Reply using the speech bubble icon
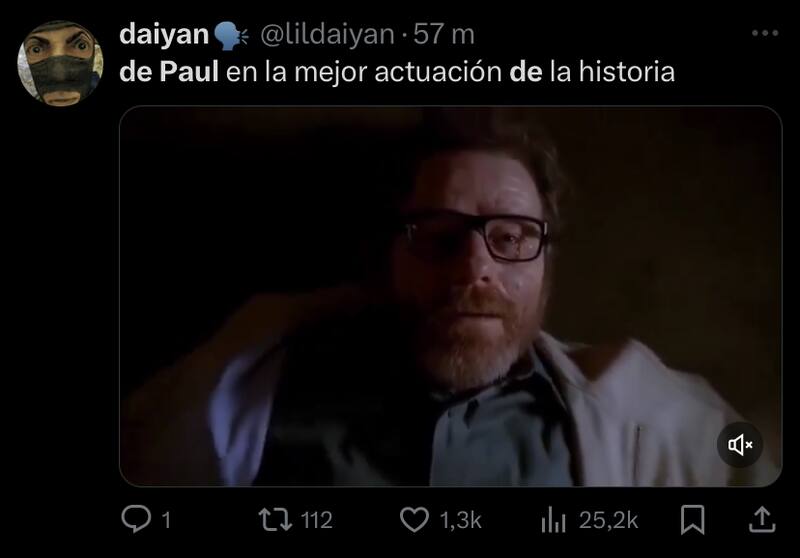This screenshot has width=800, height=558. pos(136,519)
